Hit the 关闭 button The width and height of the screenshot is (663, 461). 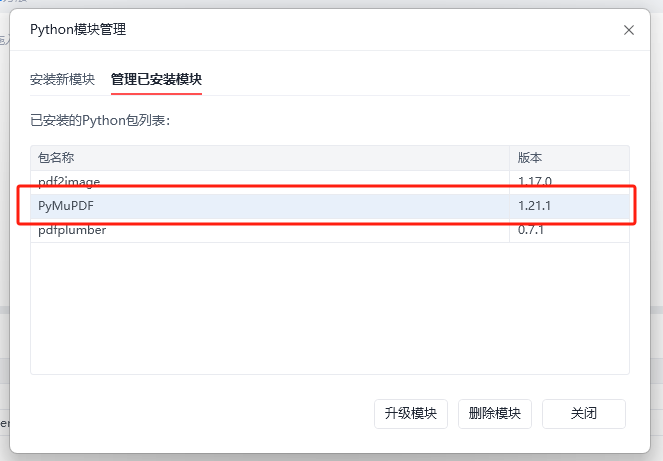tap(583, 413)
